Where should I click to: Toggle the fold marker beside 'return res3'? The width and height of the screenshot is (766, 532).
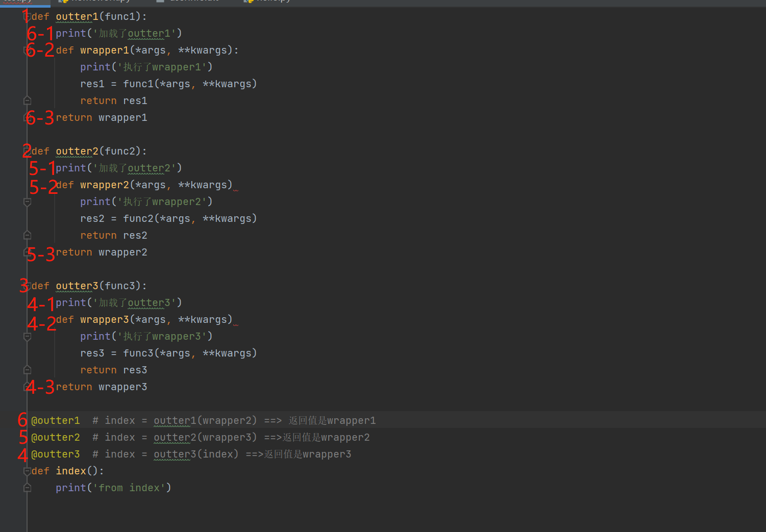[x=28, y=370]
